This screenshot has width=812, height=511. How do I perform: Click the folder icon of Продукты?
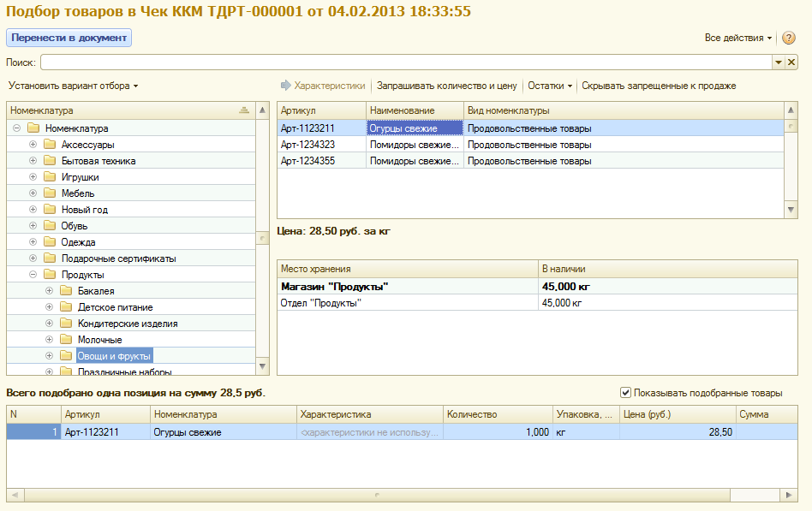[50, 275]
